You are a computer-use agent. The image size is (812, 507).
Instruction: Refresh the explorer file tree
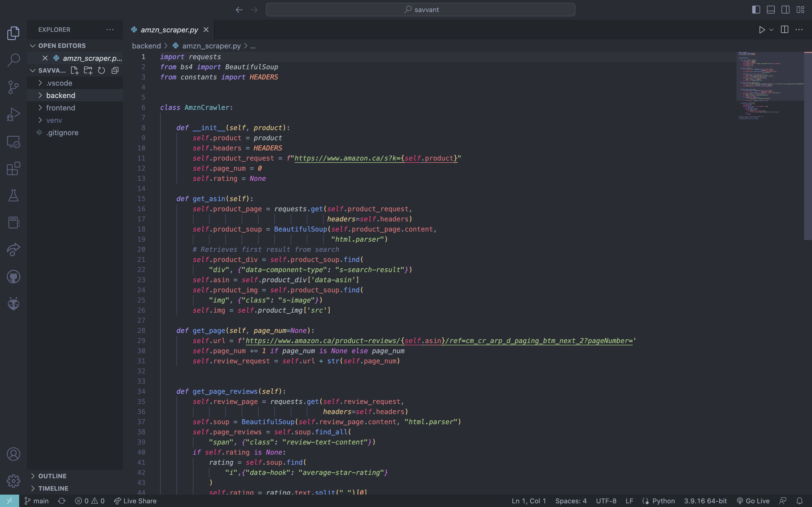101,70
